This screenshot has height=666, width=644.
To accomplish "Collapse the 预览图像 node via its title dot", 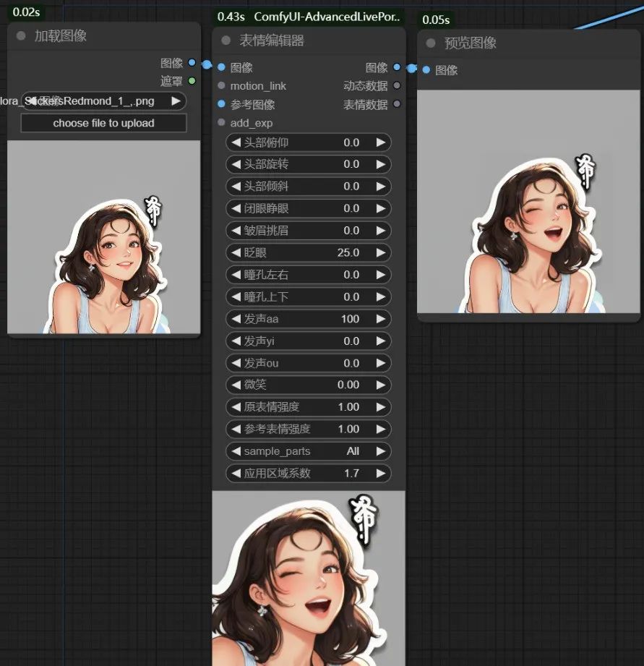I will tap(431, 43).
